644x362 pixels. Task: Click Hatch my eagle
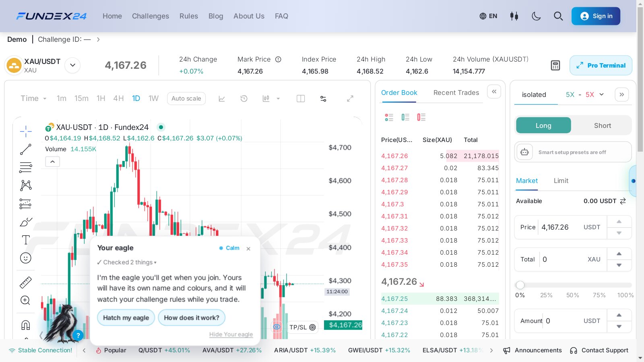[x=126, y=318]
